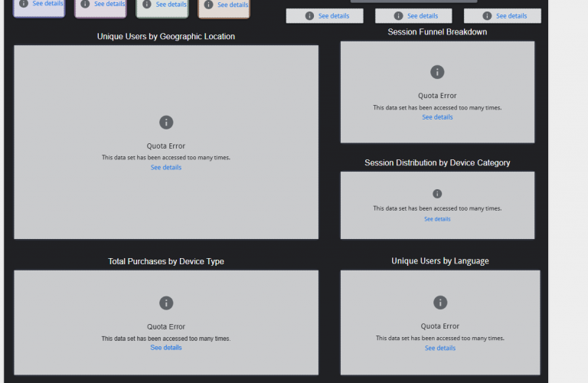Click accessed too many times message in Geographic chart
The width and height of the screenshot is (588, 383).
click(x=166, y=158)
